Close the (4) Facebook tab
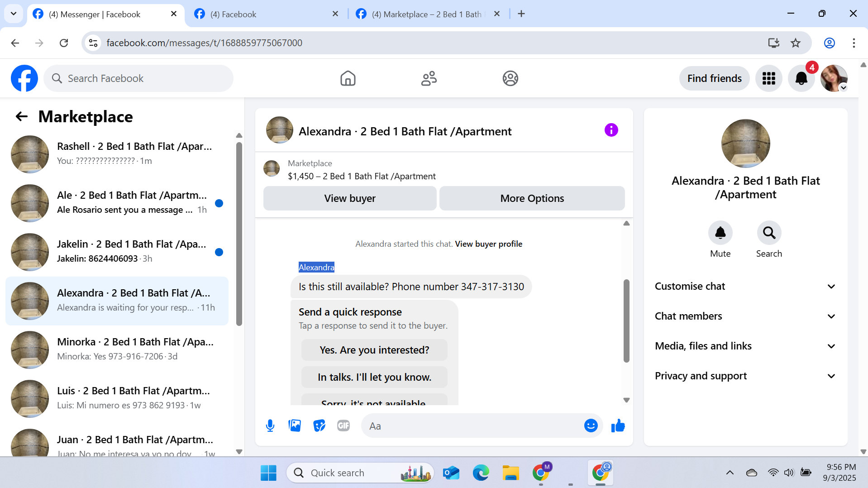Viewport: 868px width, 488px height. point(335,14)
